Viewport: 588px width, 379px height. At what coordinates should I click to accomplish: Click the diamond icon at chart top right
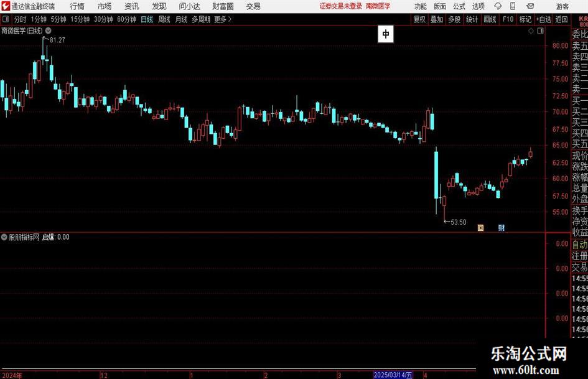tap(531, 31)
